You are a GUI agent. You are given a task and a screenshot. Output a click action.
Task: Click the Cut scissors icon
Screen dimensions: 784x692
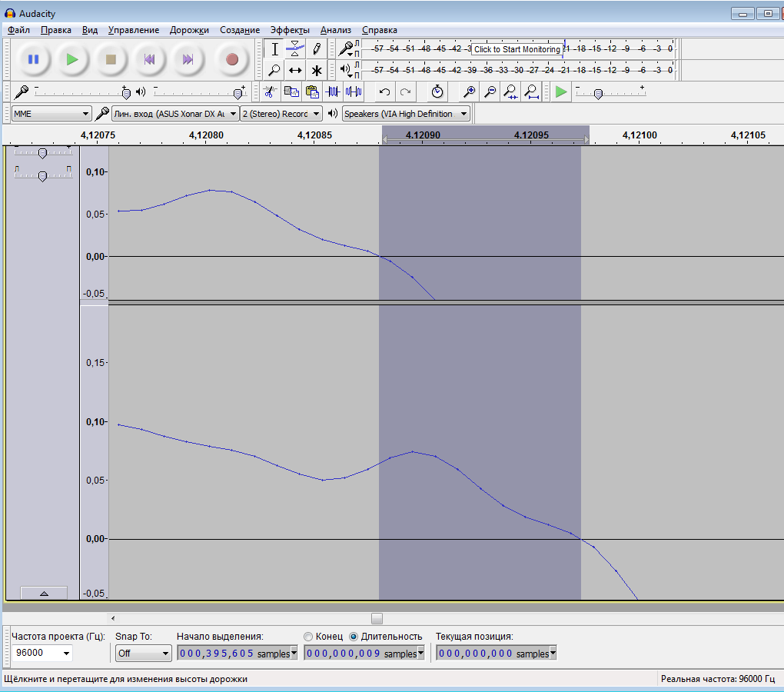[x=270, y=91]
